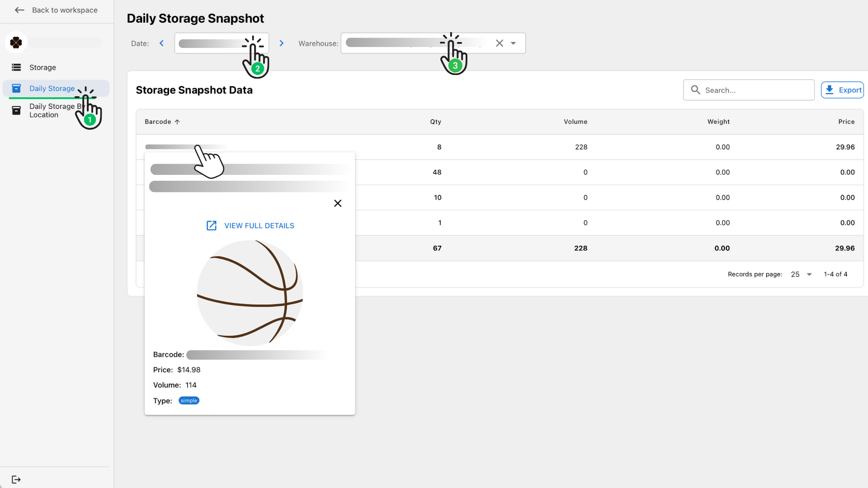The height and width of the screenshot is (488, 868).
Task: Click the magnifier icon in the search box
Action: point(696,90)
